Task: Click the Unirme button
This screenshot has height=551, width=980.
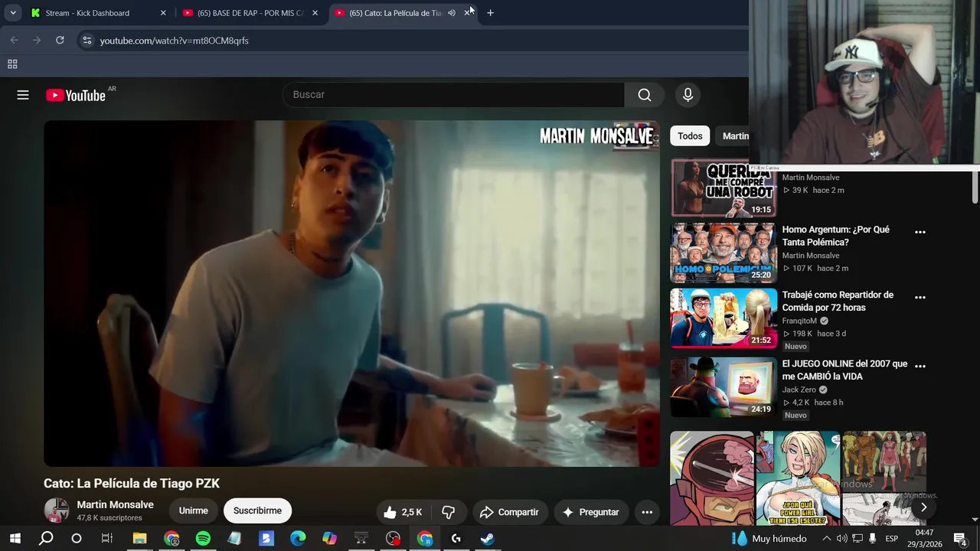Action: point(194,510)
